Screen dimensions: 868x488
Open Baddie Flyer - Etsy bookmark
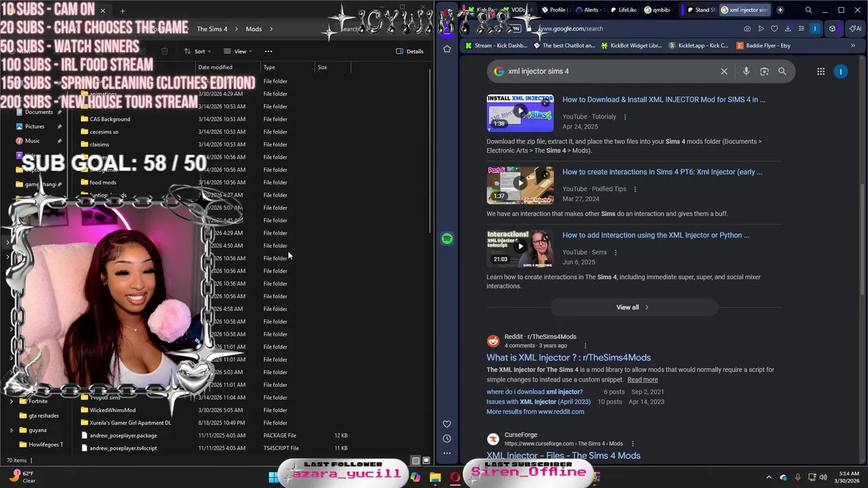point(764,45)
